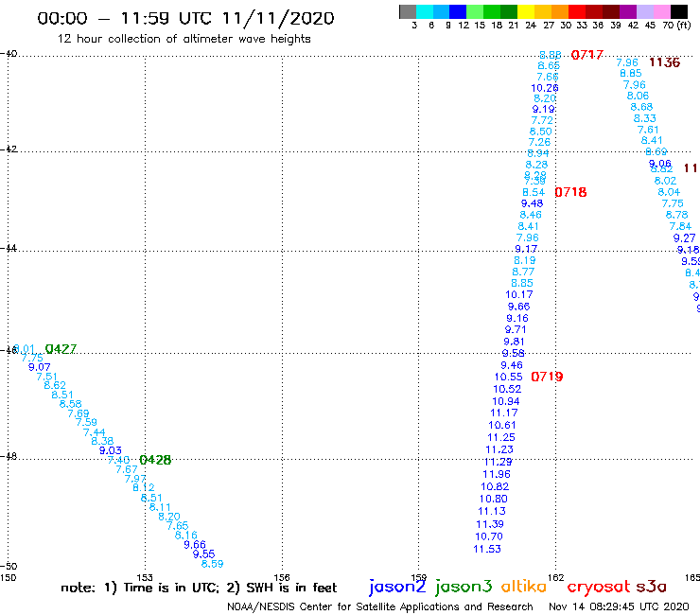Click the orange swatch in the legend bar
700x615 pixels.
tap(560, 11)
